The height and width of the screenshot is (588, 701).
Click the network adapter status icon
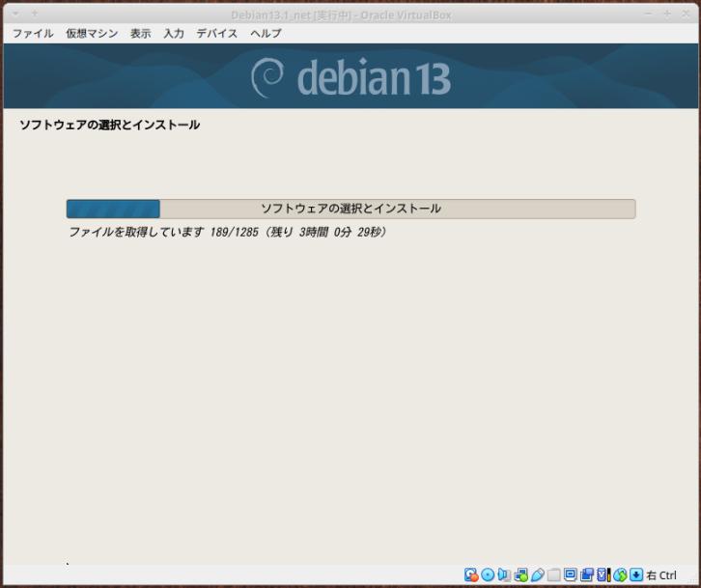pyautogui.click(x=521, y=574)
